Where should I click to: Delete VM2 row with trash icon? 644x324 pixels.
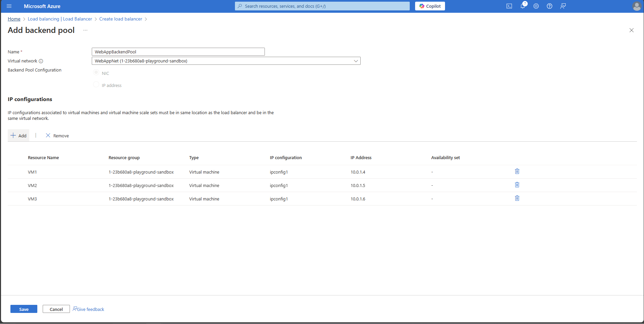517,185
